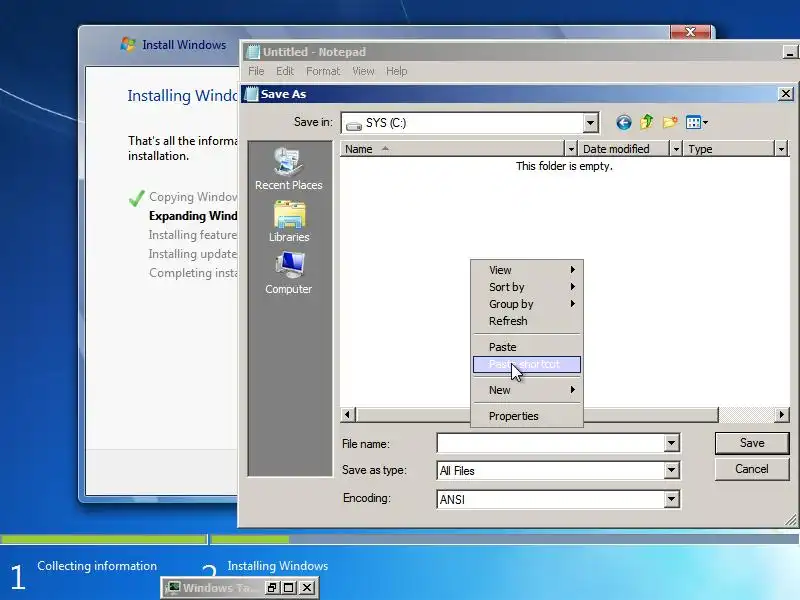Click the SYS (C:) drive icon
Viewport: 800px width, 600px height.
(354, 124)
